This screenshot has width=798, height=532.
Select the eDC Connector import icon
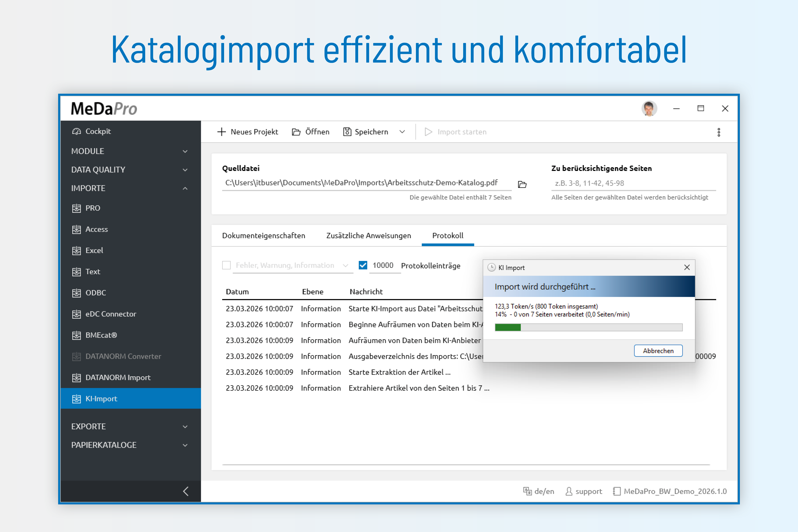point(76,314)
